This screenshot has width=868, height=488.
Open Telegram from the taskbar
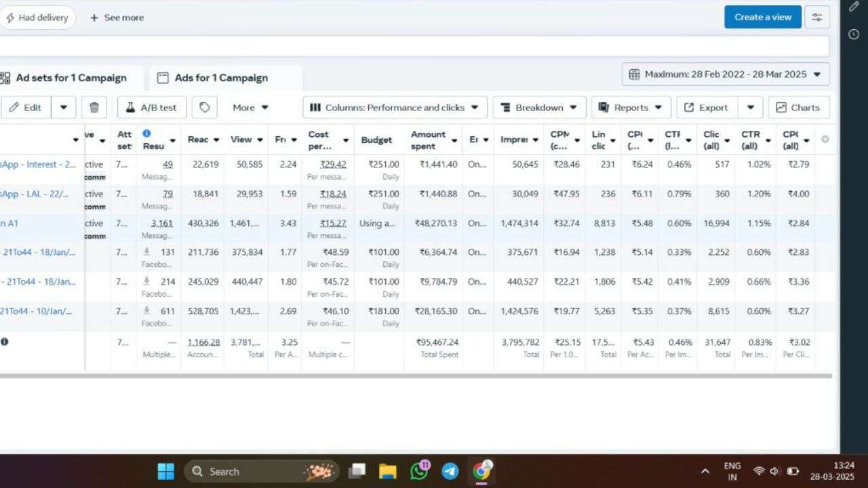[450, 471]
